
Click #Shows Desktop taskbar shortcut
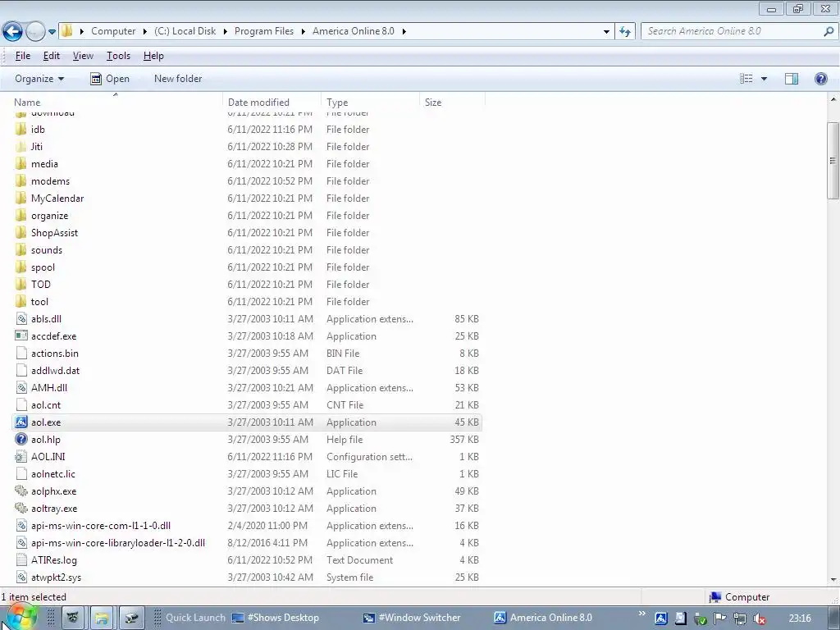(x=276, y=618)
